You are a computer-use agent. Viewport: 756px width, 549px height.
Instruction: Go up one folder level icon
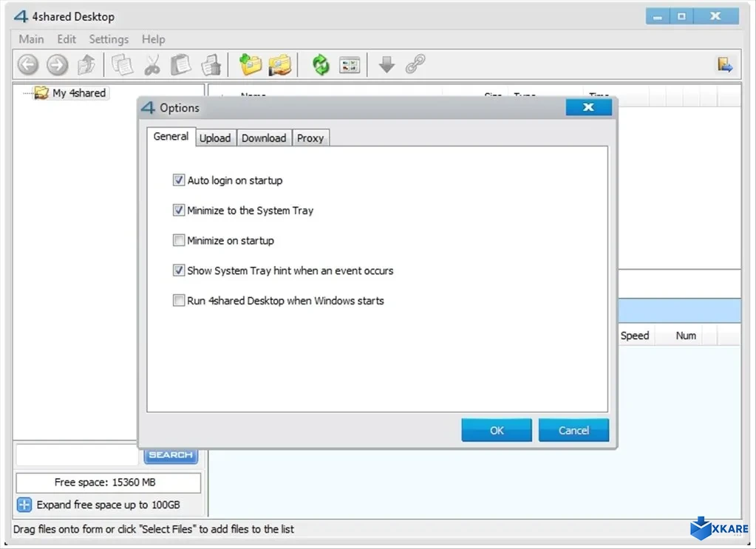(86, 64)
